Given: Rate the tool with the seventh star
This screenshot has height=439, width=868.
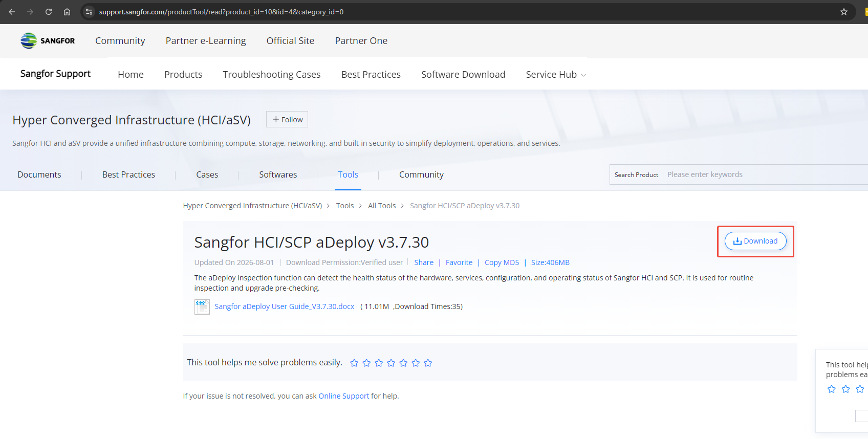Looking at the screenshot, I should [428, 363].
